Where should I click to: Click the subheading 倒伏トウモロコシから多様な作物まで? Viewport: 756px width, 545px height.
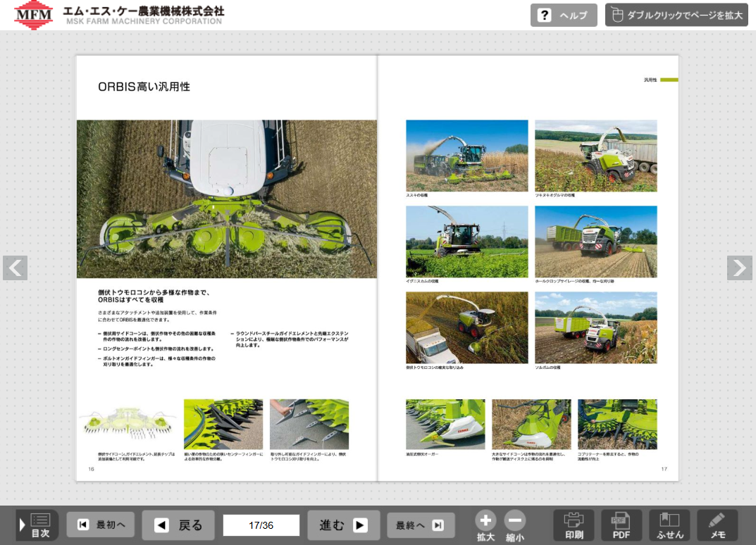pyautogui.click(x=154, y=296)
